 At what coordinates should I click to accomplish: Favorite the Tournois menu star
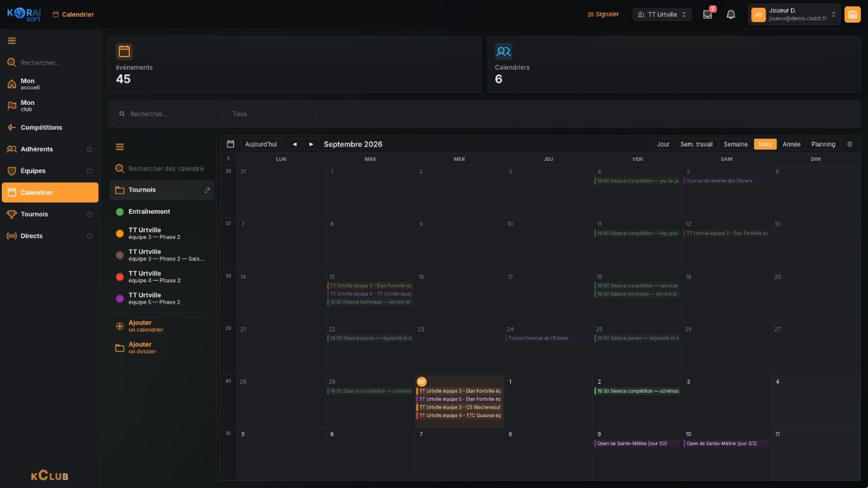[89, 215]
